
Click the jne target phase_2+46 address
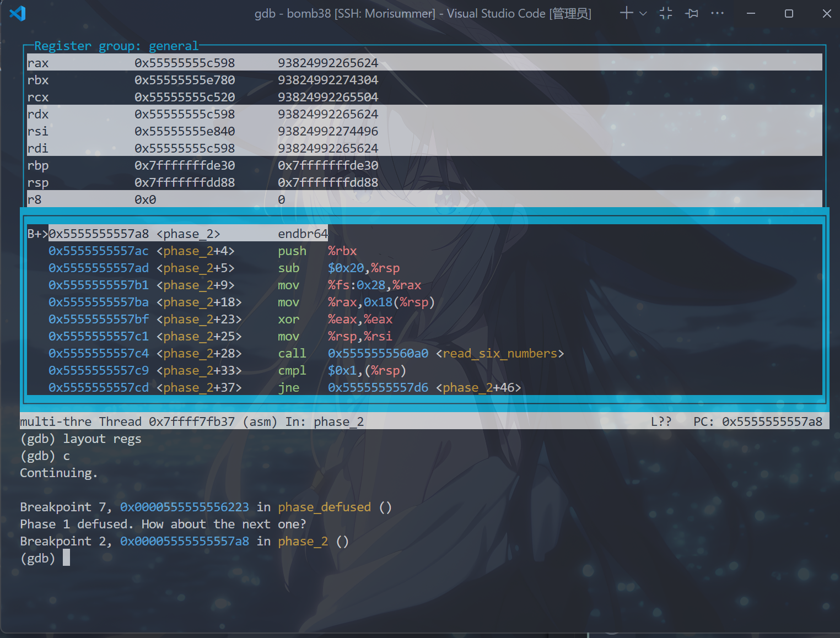[378, 387]
